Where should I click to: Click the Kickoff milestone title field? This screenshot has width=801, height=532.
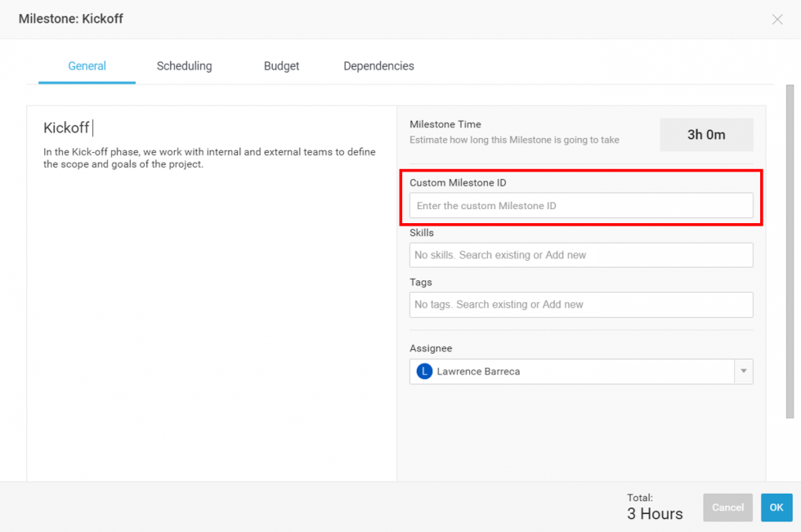coord(66,128)
